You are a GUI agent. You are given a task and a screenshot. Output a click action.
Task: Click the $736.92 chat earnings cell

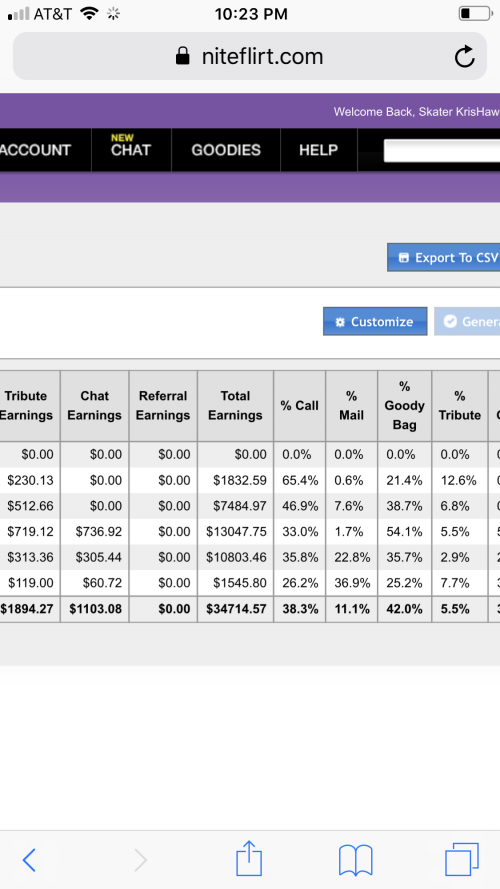95,532
